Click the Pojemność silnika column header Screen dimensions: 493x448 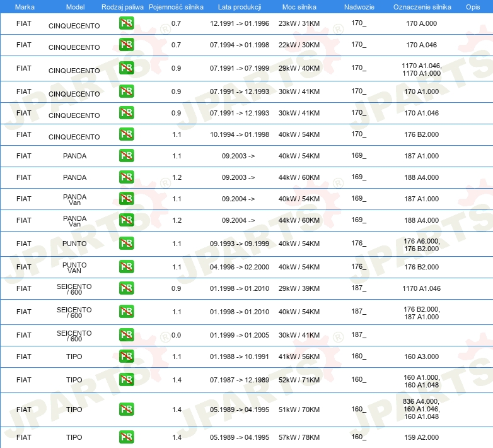point(176,7)
